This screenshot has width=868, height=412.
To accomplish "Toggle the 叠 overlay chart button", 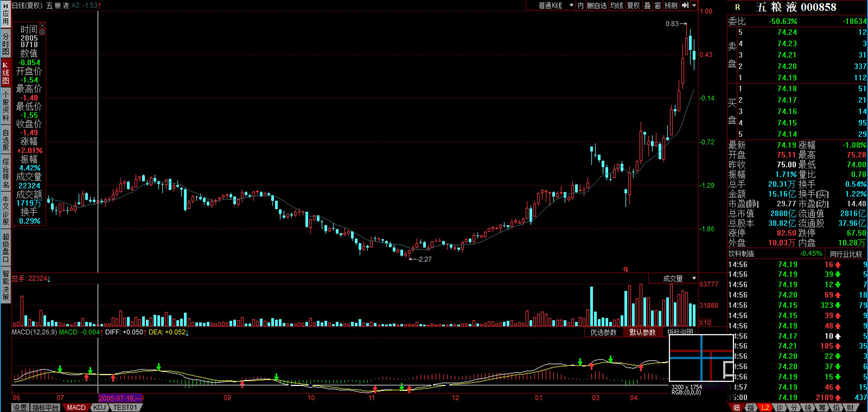I will (x=647, y=5).
